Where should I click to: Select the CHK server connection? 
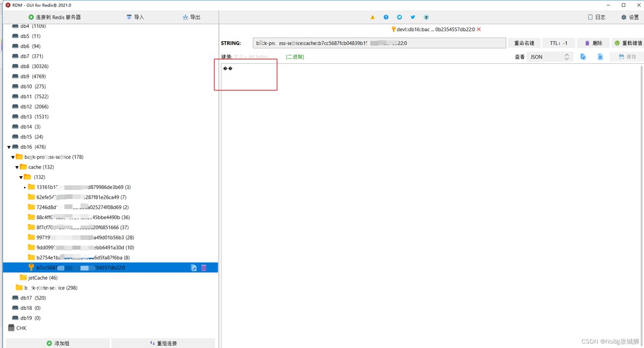coord(17,328)
